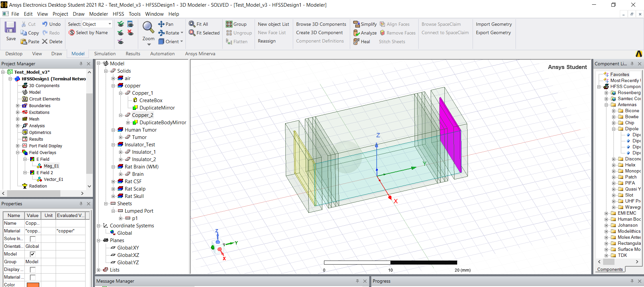This screenshot has width=644, height=287.
Task: Open the Tools menu
Action: (x=135, y=14)
